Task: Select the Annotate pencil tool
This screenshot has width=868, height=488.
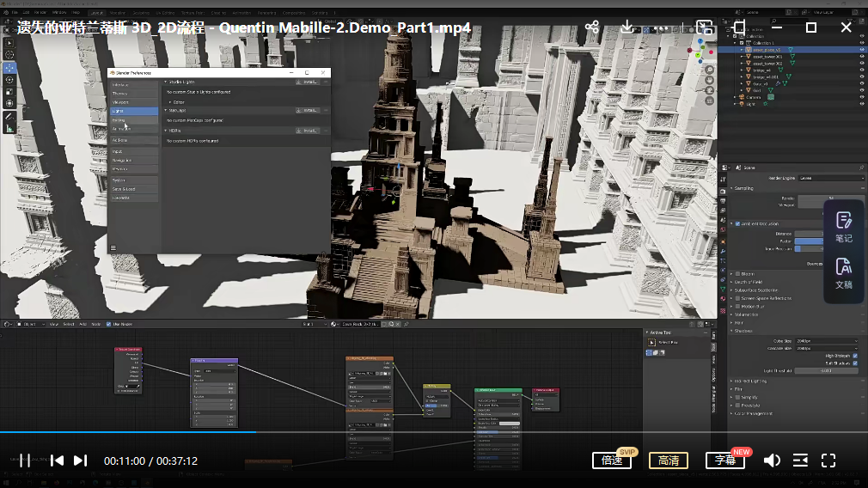Action: point(9,116)
